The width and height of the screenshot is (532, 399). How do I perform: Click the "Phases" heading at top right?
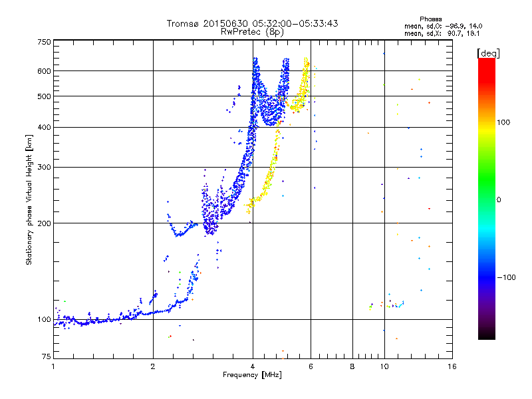[x=430, y=19]
